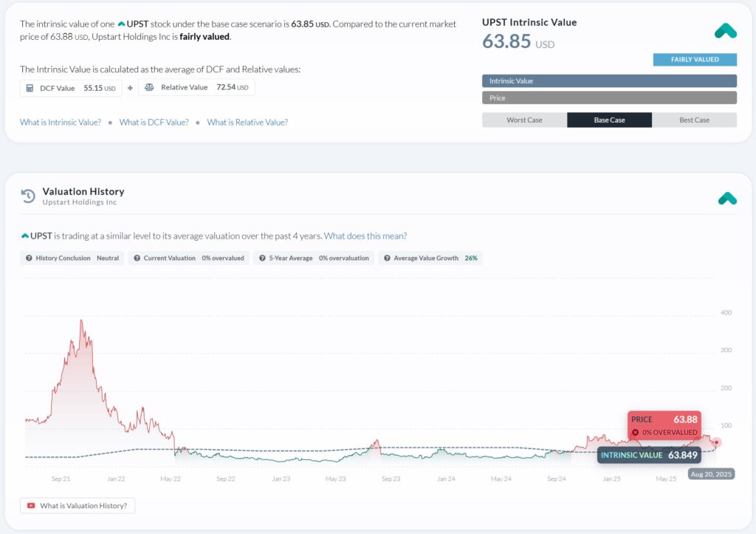Click the Intrinsic Value comparison bar

click(x=609, y=81)
